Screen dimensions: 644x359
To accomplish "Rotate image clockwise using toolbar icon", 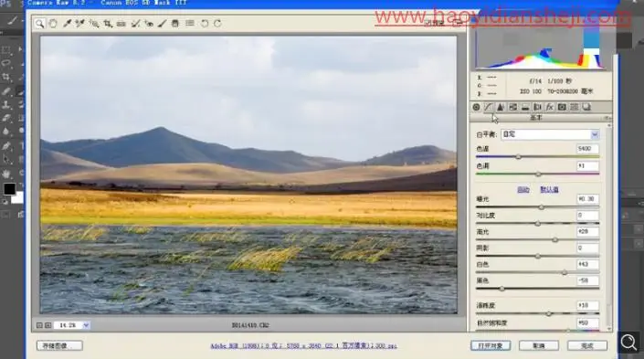I will click(x=217, y=24).
